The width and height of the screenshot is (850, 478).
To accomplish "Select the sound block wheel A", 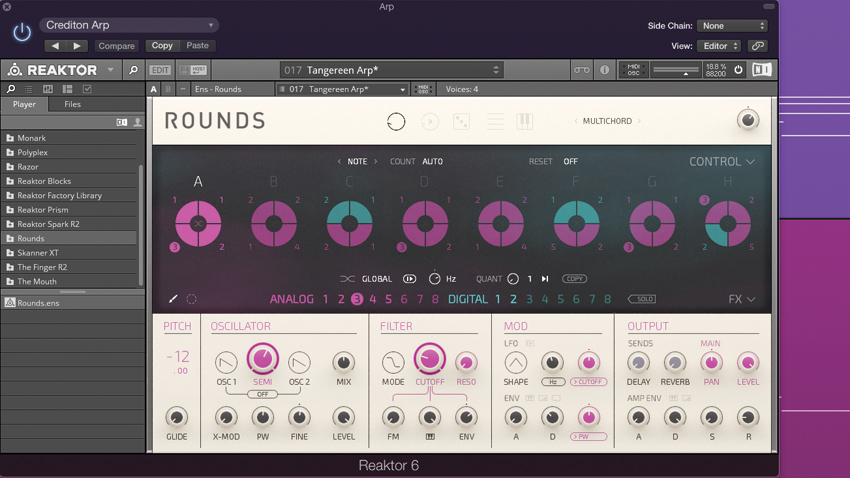I will coord(198,223).
